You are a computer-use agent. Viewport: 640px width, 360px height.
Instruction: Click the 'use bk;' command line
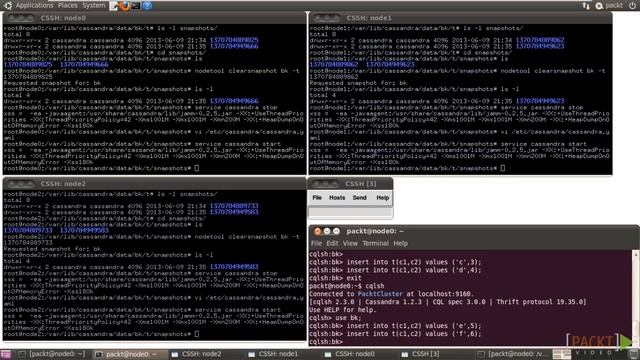click(335, 318)
